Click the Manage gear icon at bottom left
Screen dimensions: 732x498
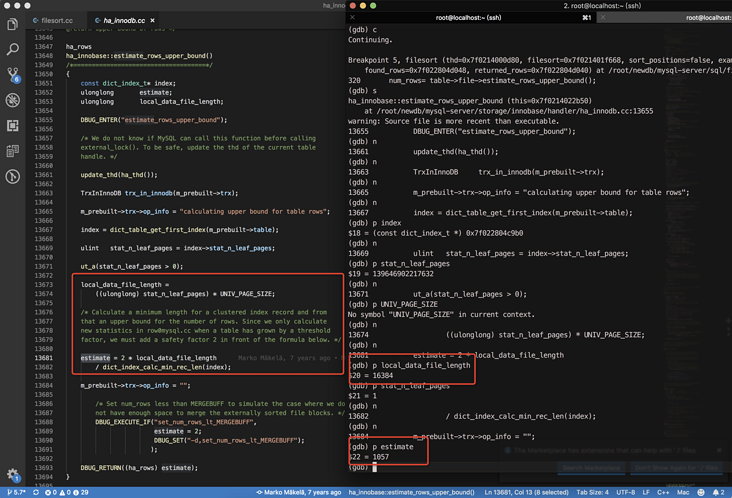(12, 475)
